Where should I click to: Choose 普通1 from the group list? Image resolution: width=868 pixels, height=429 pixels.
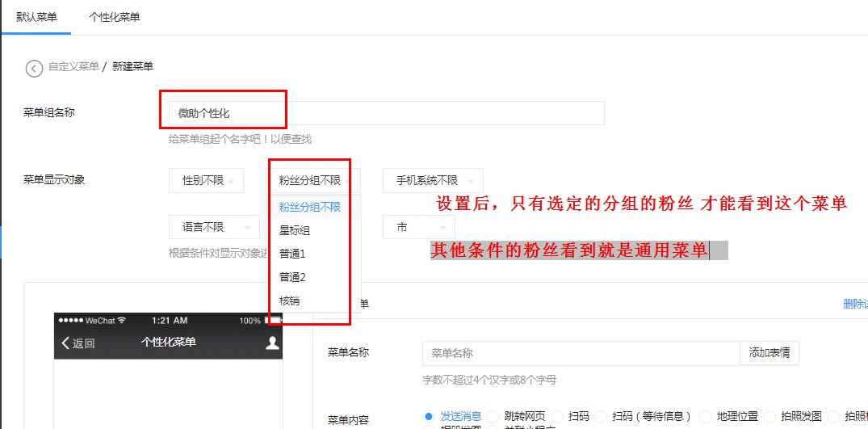[x=314, y=254]
